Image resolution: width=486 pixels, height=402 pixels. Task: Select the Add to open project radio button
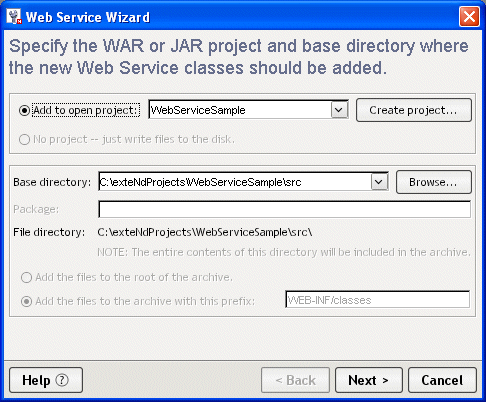pyautogui.click(x=24, y=110)
